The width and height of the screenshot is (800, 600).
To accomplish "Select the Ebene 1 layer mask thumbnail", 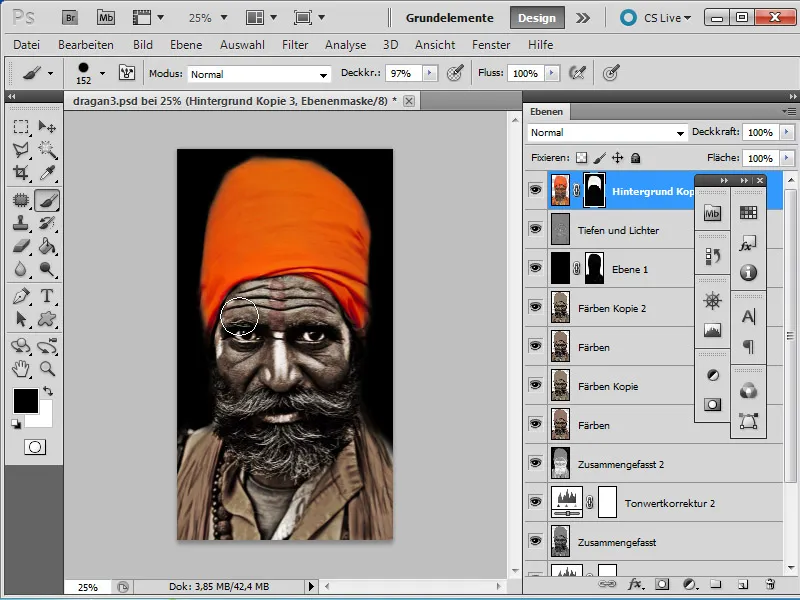I will tap(594, 268).
